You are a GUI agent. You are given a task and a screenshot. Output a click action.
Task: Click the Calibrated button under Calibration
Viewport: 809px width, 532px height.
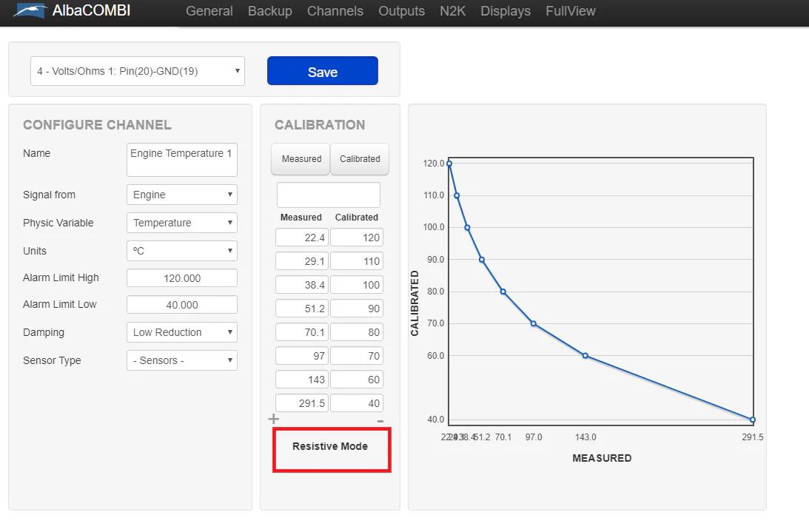360,159
